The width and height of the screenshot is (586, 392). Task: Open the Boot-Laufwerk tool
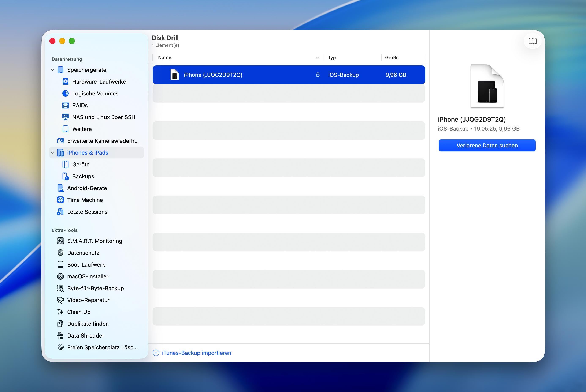86,264
